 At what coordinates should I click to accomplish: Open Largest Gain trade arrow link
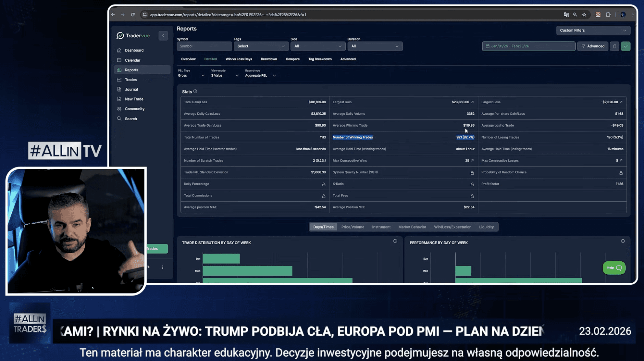pos(472,102)
